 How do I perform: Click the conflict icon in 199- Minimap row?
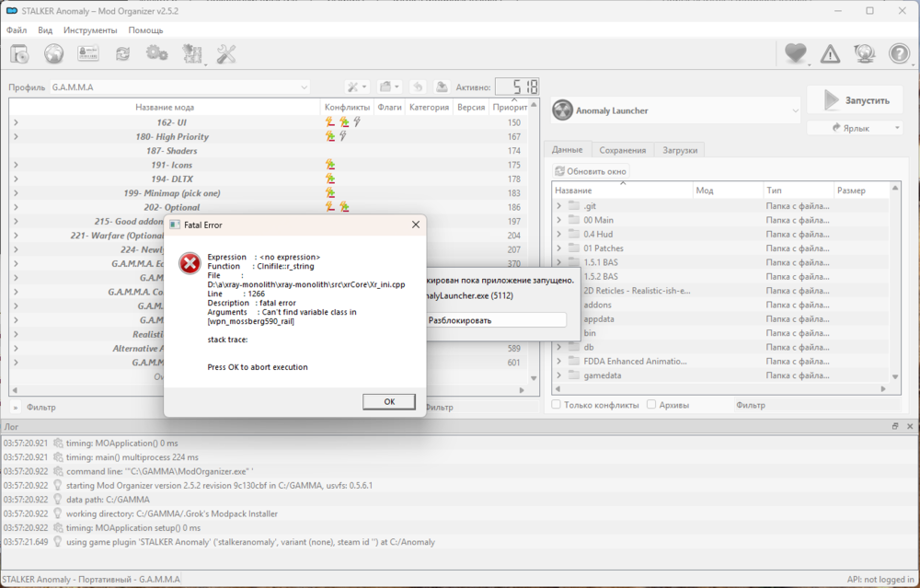pos(330,193)
